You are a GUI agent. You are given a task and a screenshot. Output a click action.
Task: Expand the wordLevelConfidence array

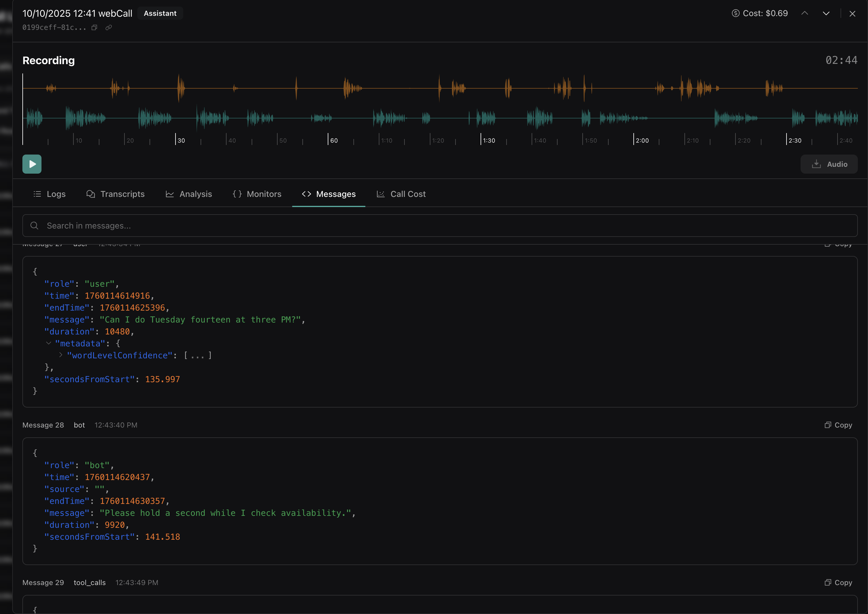(61, 355)
